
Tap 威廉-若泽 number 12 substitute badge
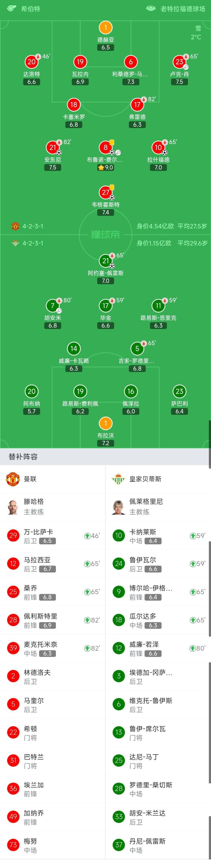(118, 648)
